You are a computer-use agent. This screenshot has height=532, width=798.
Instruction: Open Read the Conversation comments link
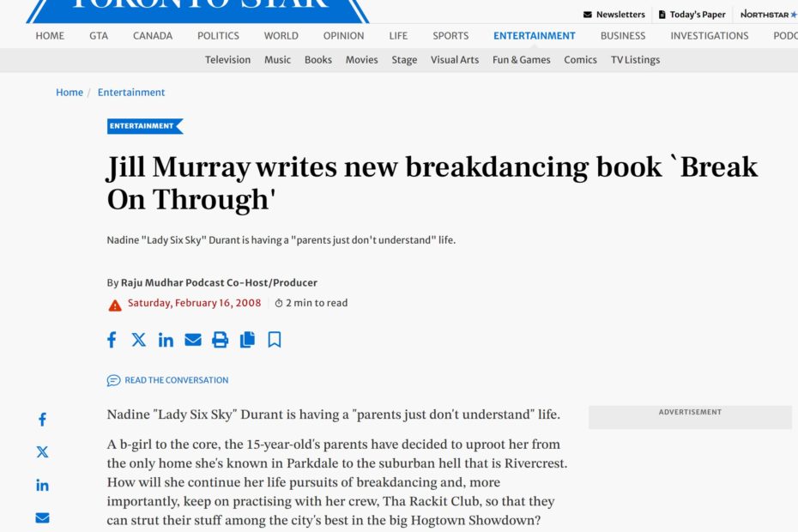pyautogui.click(x=167, y=380)
